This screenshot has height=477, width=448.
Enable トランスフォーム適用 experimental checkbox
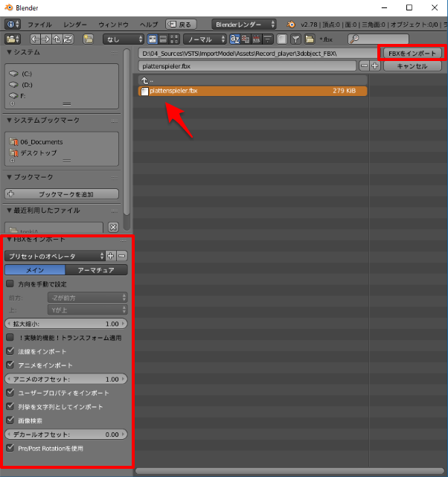click(10, 337)
